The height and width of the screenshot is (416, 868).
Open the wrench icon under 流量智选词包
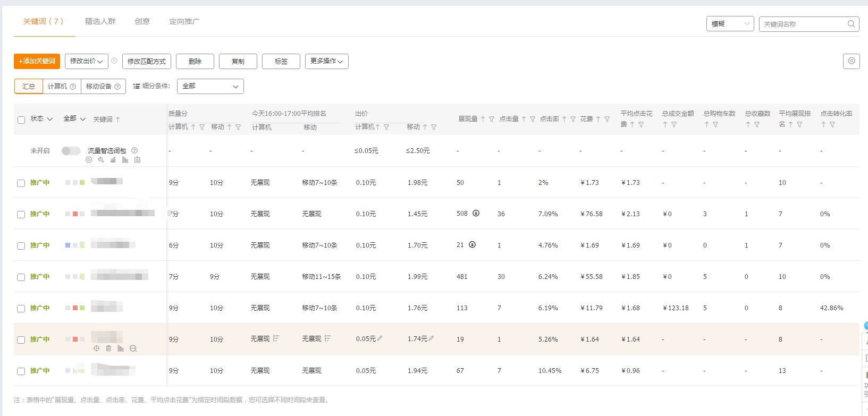[101, 160]
